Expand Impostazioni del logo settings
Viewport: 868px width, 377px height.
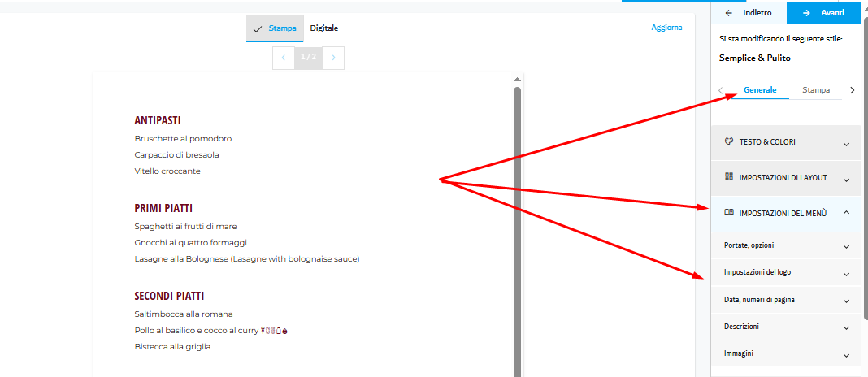pos(786,273)
